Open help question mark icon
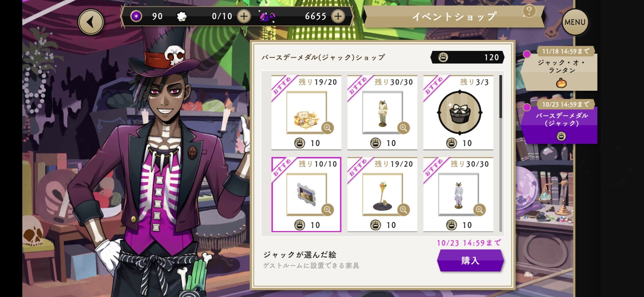 (x=529, y=11)
